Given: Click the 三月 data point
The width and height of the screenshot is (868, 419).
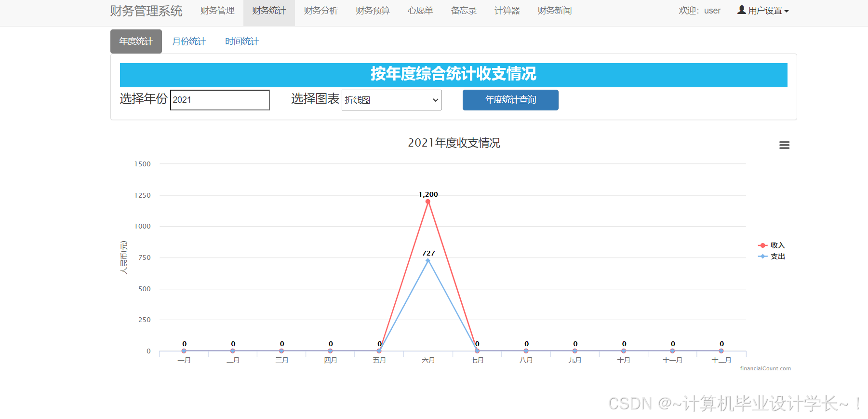Looking at the screenshot, I should point(281,351).
